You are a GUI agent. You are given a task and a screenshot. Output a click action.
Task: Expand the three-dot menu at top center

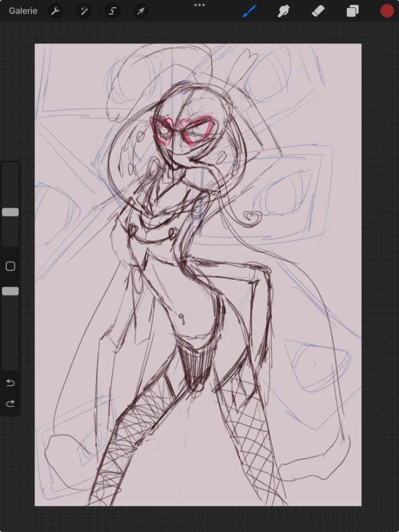[x=199, y=5]
